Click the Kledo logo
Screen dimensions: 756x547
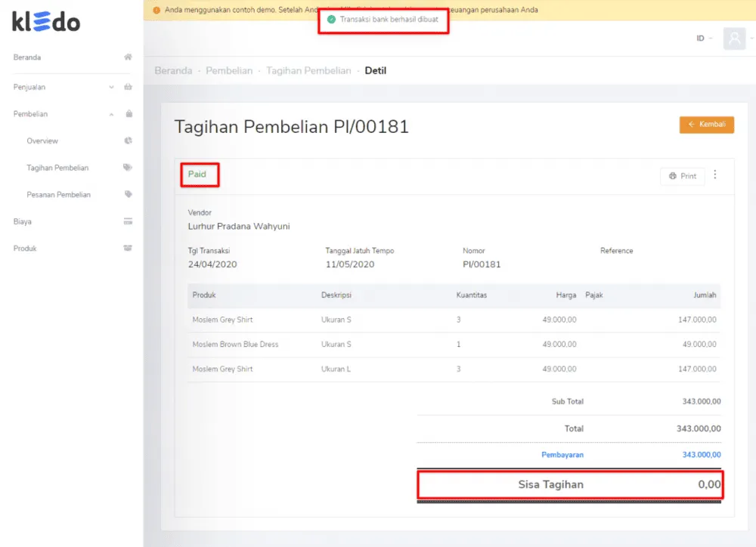tap(46, 22)
